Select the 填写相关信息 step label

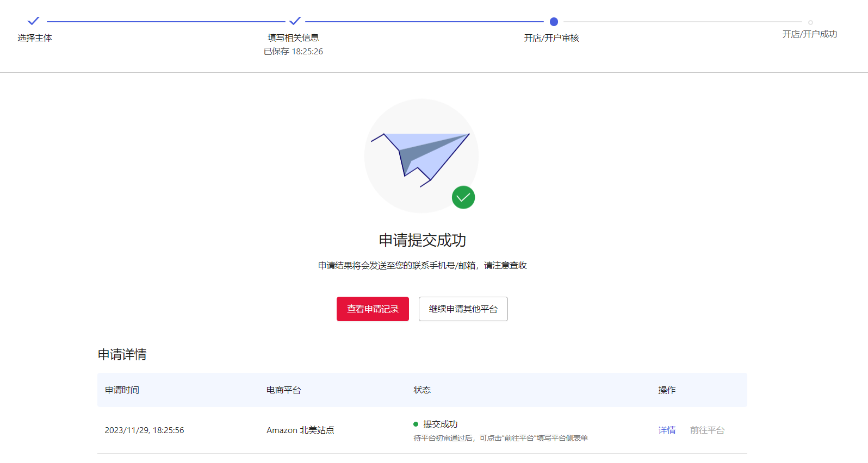293,38
